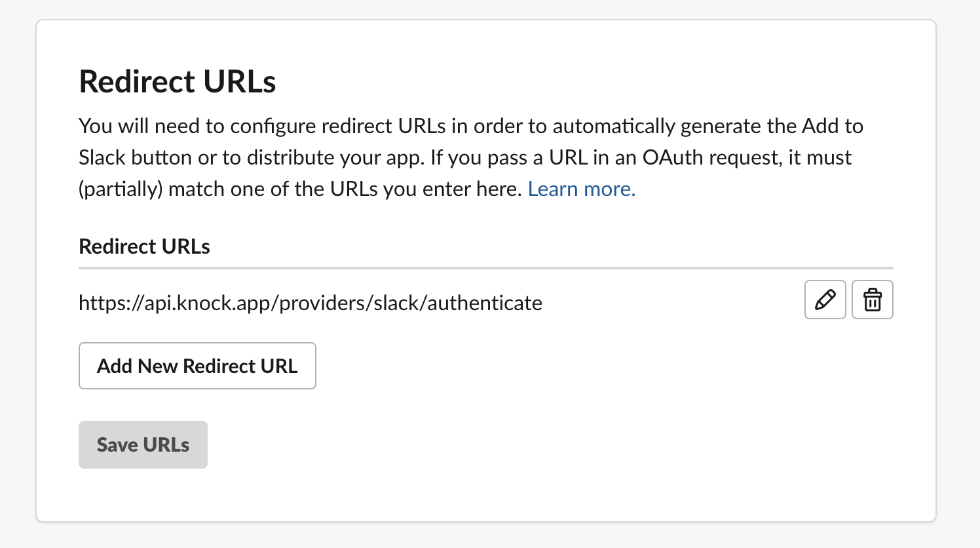980x548 pixels.
Task: Click the Redirect URLs list label above the divider
Action: pyautogui.click(x=144, y=246)
